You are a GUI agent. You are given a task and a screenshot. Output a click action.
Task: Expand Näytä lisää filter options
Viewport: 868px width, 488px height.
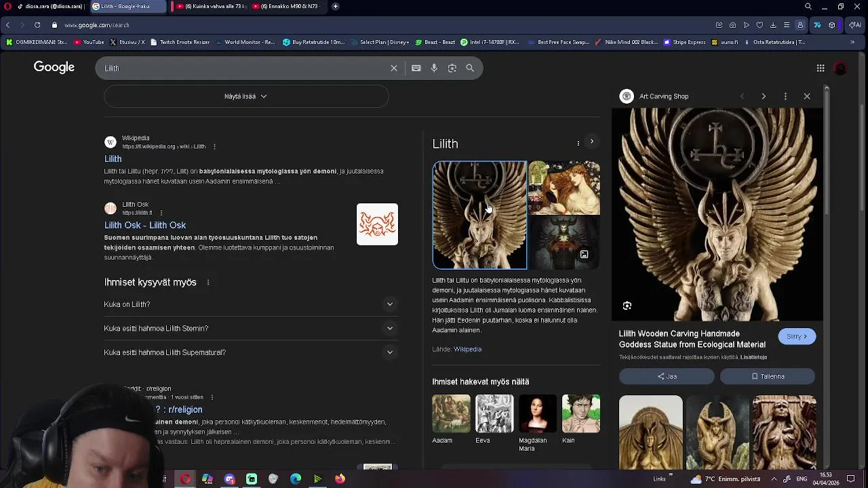(x=246, y=96)
